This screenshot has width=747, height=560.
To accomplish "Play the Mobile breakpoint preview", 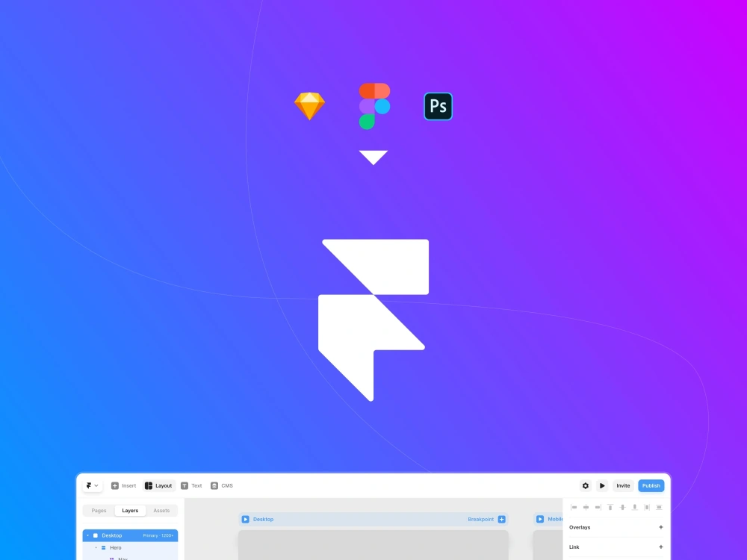I will (x=540, y=519).
